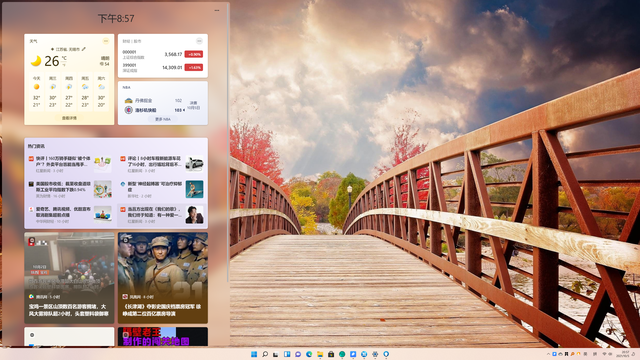Open the green round taskbar app
The image size is (640, 360).
[342, 354]
